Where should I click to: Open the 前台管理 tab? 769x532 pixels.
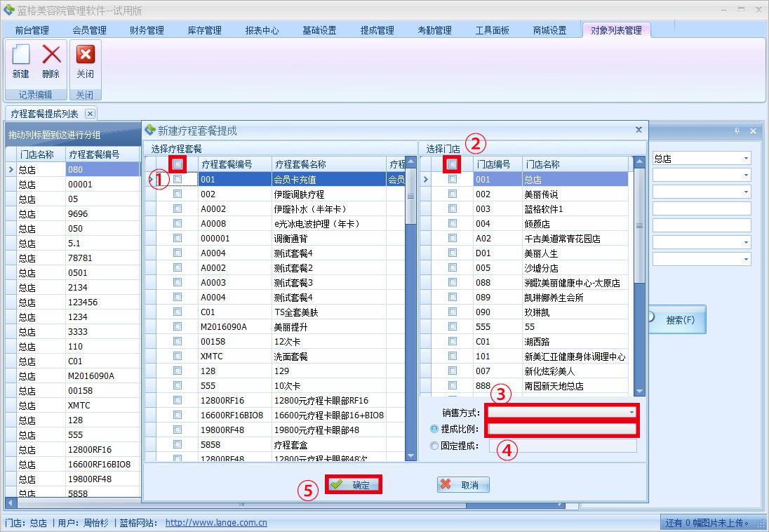point(32,30)
